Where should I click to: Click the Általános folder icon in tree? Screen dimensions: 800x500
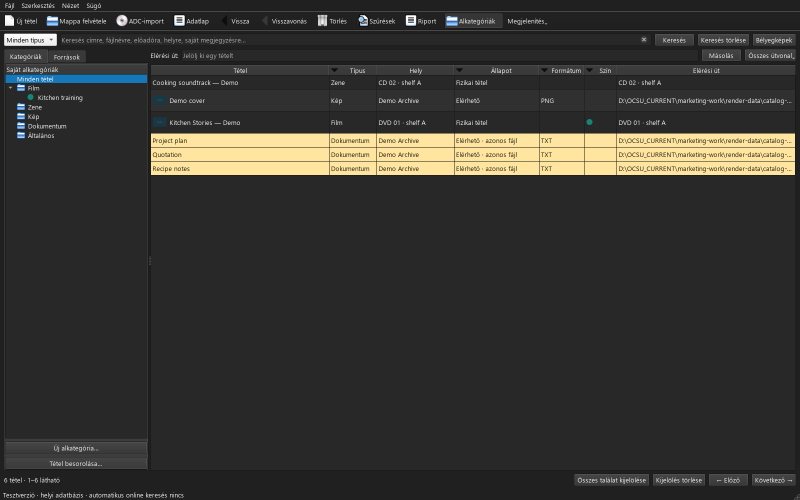tap(21, 135)
